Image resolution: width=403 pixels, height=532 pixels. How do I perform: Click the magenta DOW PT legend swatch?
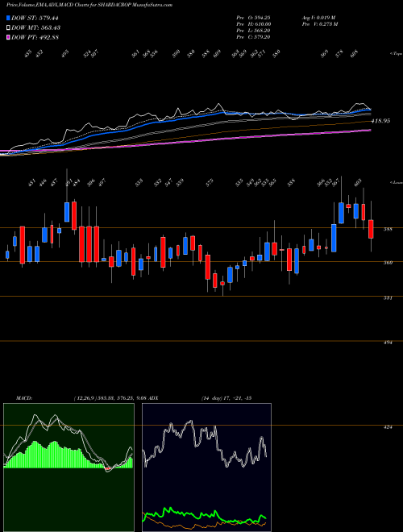coord(9,37)
